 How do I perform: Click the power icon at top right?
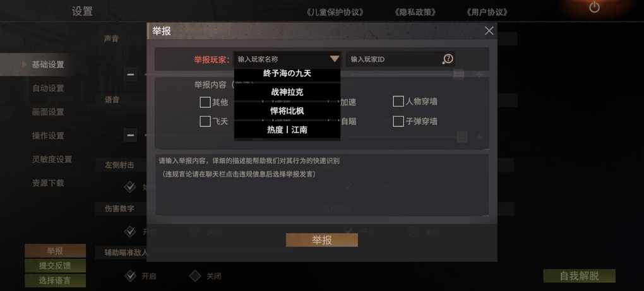(x=594, y=7)
